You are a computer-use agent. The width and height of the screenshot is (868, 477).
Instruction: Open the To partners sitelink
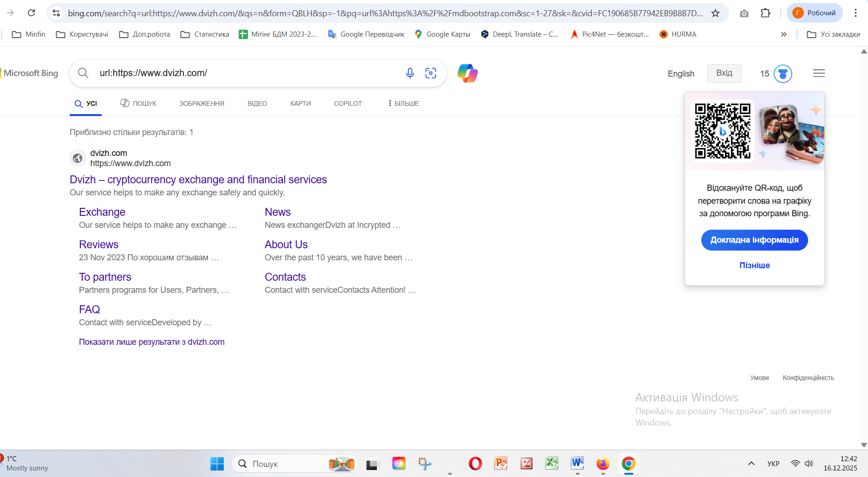coord(105,277)
